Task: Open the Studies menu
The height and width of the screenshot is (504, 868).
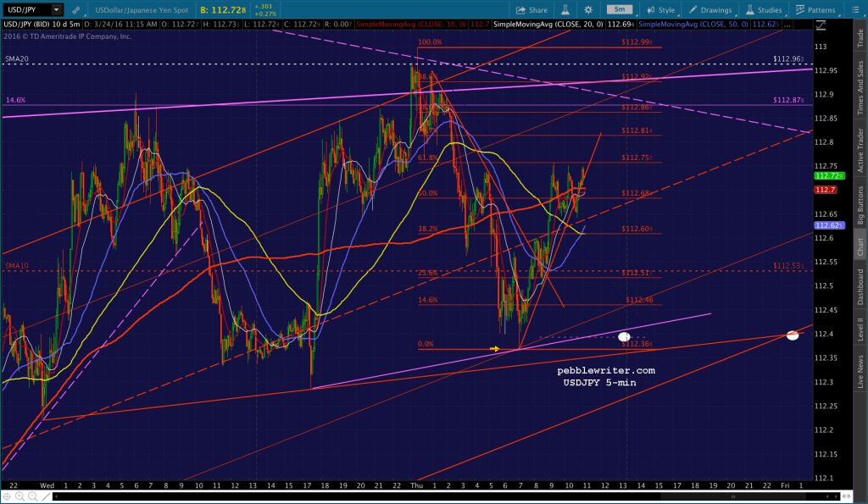Action: 764,10
